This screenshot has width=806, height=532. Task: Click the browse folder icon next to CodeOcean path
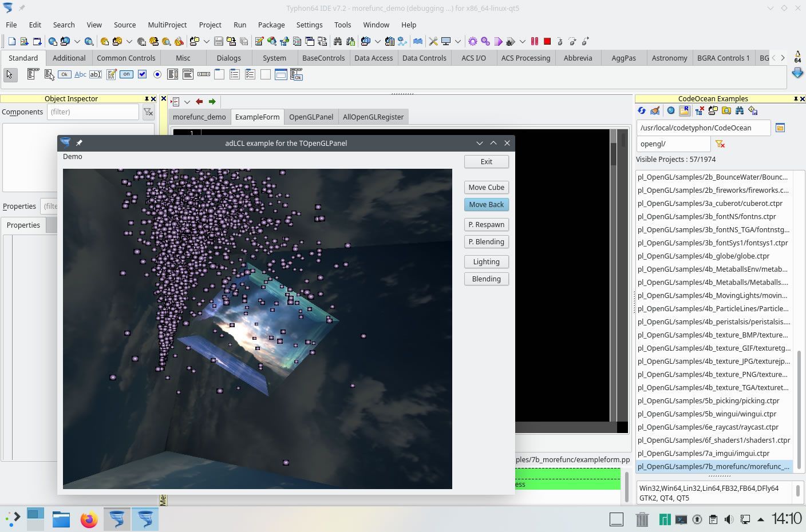point(780,128)
